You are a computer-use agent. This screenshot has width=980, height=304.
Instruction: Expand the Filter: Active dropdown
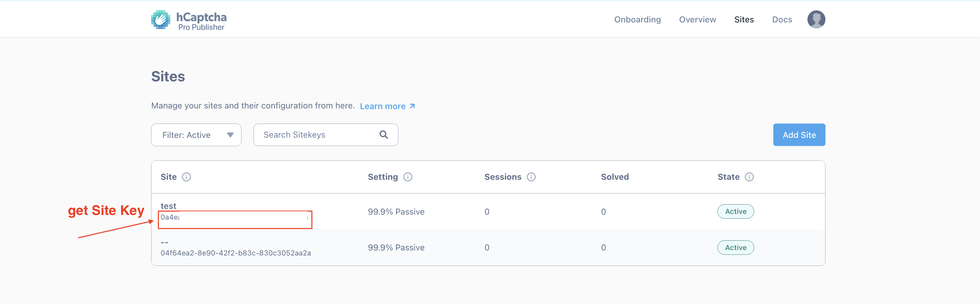(196, 135)
